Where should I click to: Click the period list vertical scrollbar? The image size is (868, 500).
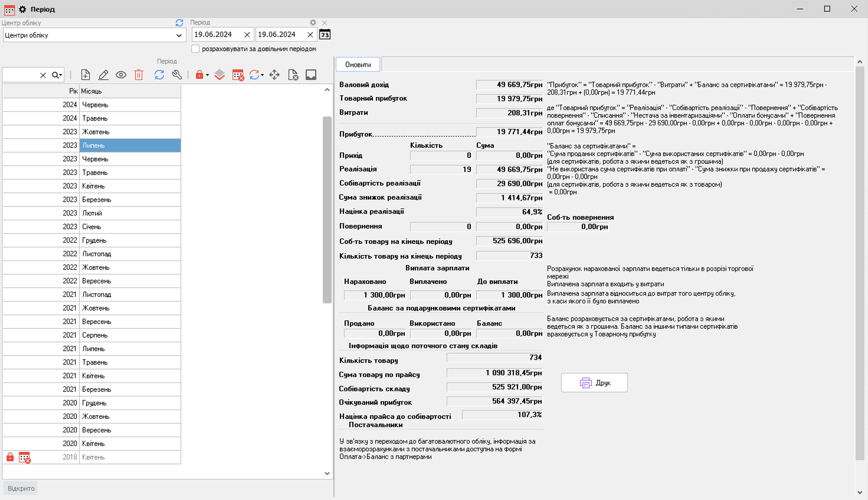tap(327, 210)
